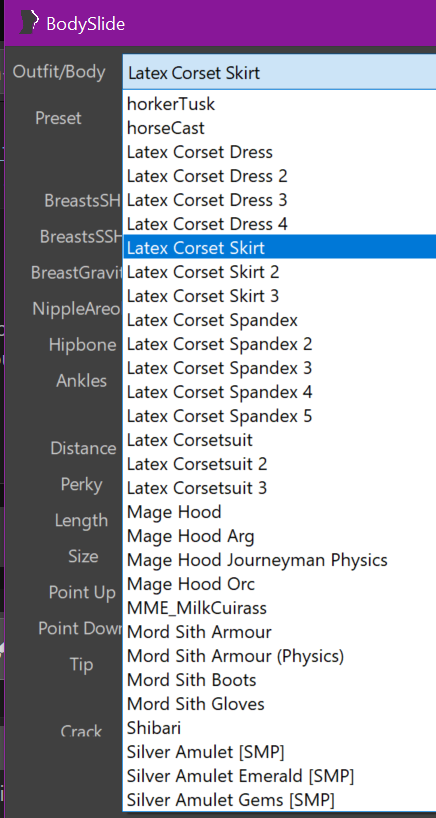Image resolution: width=436 pixels, height=818 pixels.
Task: Pick Latex Corset Dress 4 option
Action: coord(280,224)
